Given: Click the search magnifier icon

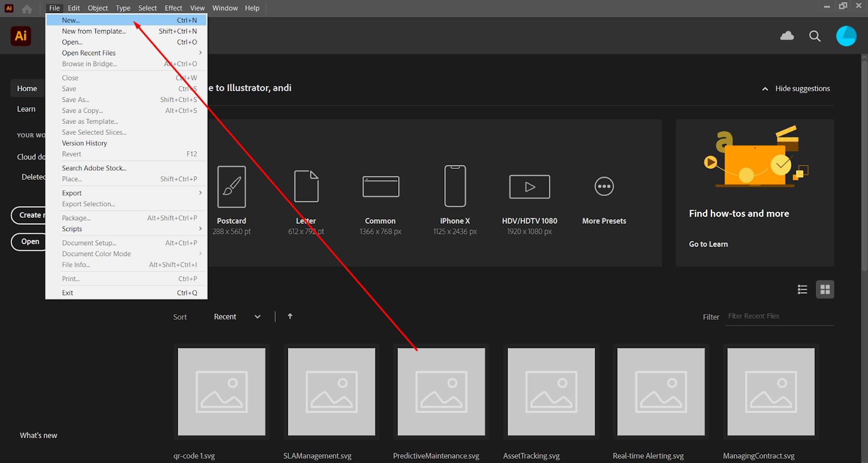Looking at the screenshot, I should pos(815,36).
